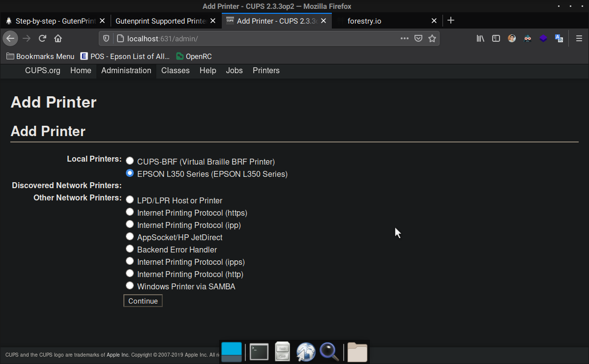The height and width of the screenshot is (364, 589).
Task: Open the Firefox account avatar
Action: click(x=512, y=38)
